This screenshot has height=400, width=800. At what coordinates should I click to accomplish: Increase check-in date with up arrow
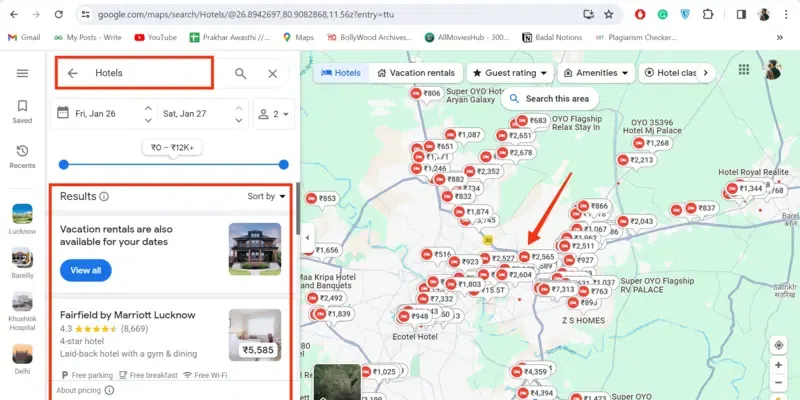[x=148, y=108]
